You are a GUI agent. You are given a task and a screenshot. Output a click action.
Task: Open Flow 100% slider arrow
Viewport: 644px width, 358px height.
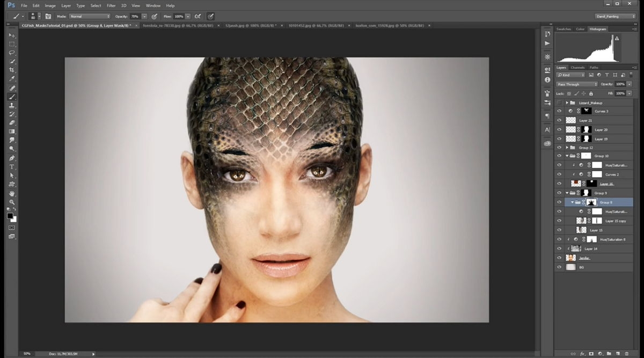(x=187, y=17)
